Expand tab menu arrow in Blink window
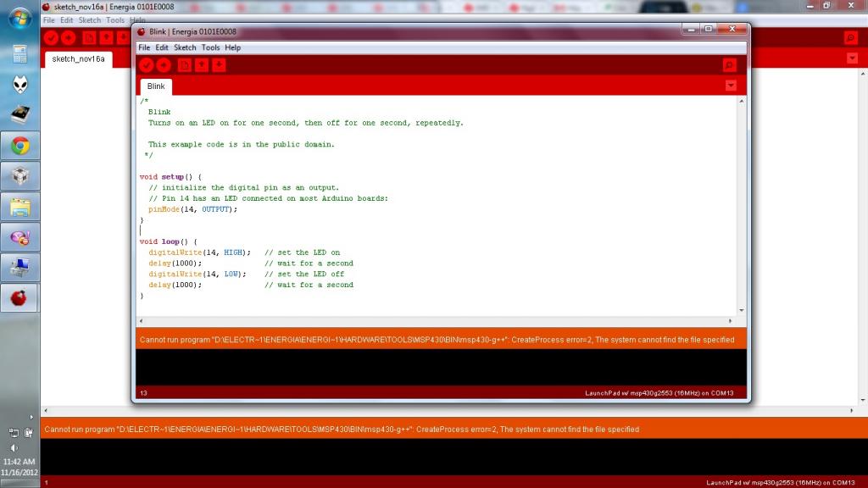The width and height of the screenshot is (868, 488). (731, 86)
